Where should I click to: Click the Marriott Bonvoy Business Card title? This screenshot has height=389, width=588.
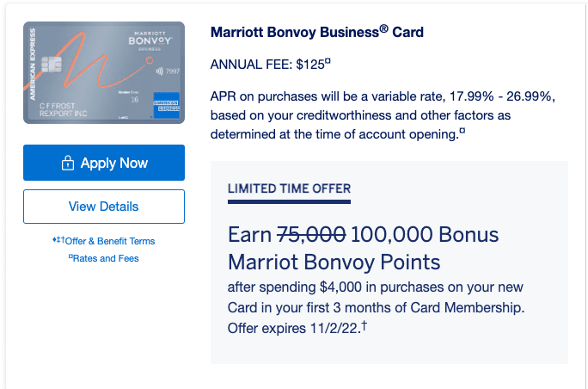coord(316,33)
